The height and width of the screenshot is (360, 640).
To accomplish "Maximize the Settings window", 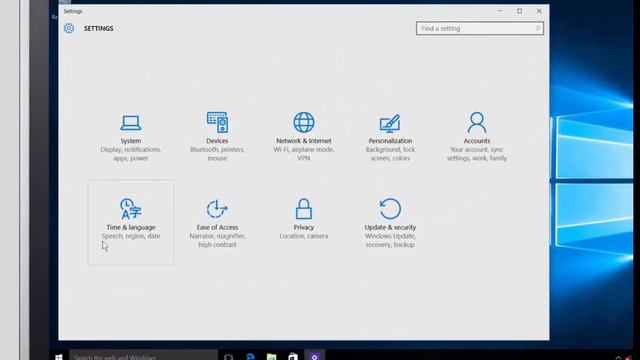I will click(x=519, y=11).
